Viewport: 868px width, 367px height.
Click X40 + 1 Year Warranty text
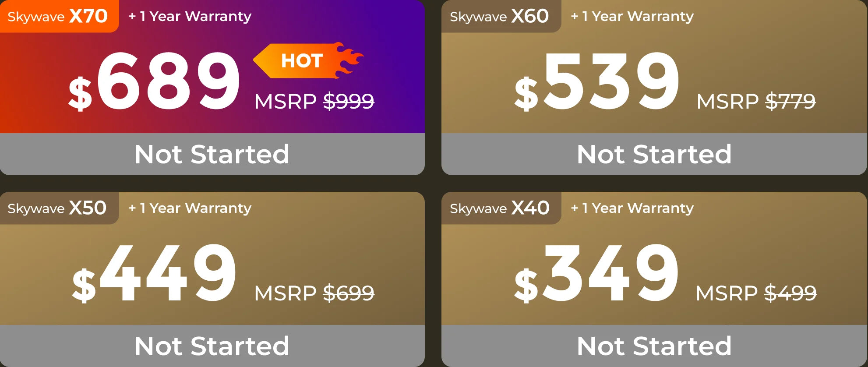(632, 208)
